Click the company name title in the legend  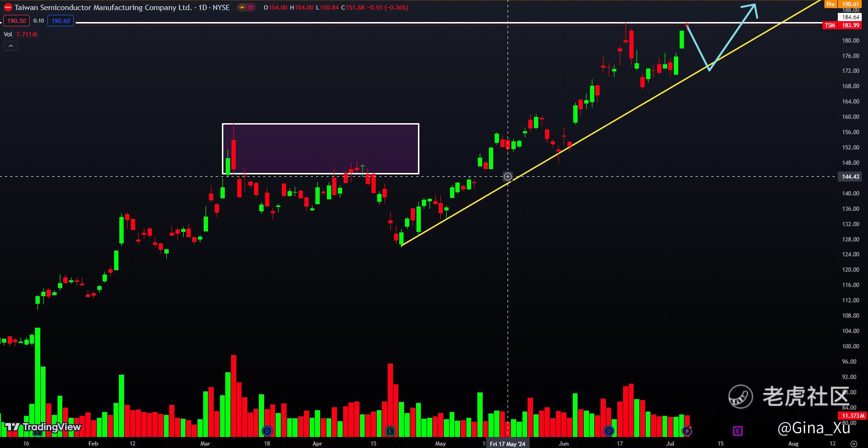(103, 7)
